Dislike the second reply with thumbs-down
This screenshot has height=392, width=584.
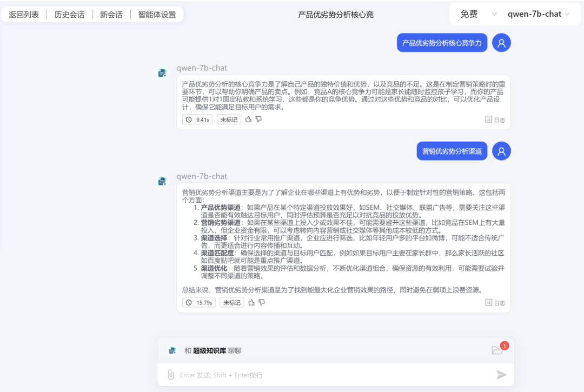coord(262,302)
